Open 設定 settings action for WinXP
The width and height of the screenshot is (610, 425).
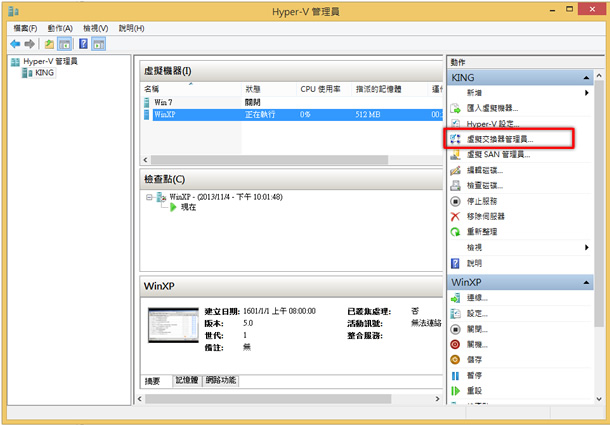pos(477,314)
